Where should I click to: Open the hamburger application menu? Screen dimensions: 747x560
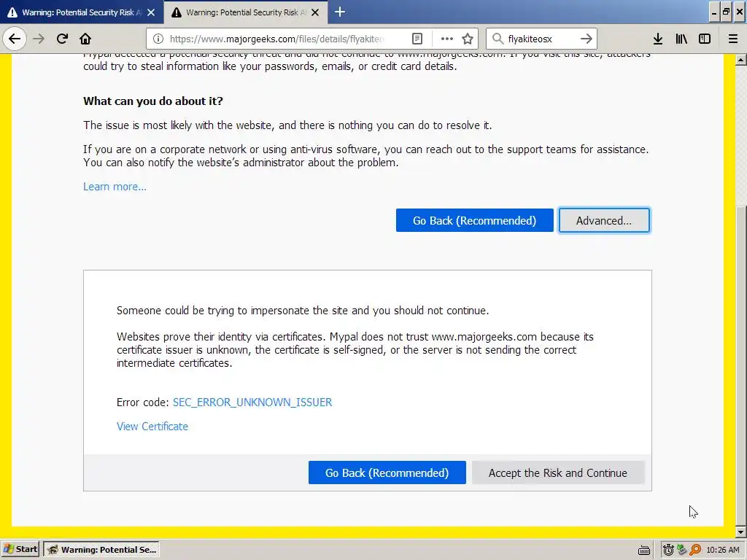coord(733,39)
